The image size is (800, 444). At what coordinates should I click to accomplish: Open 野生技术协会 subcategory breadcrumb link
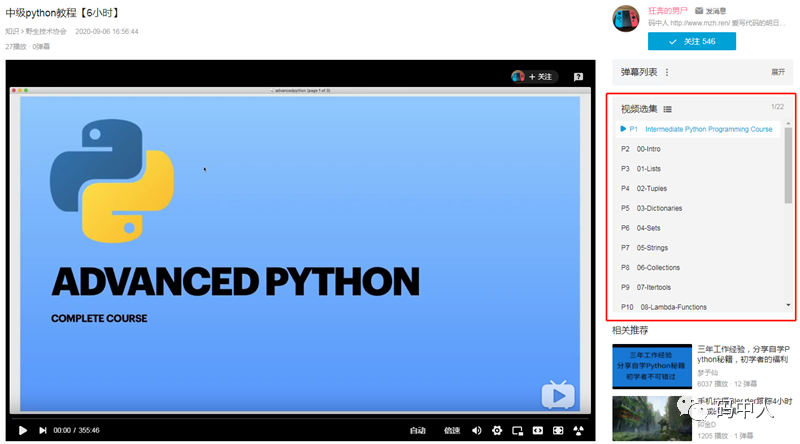(46, 31)
